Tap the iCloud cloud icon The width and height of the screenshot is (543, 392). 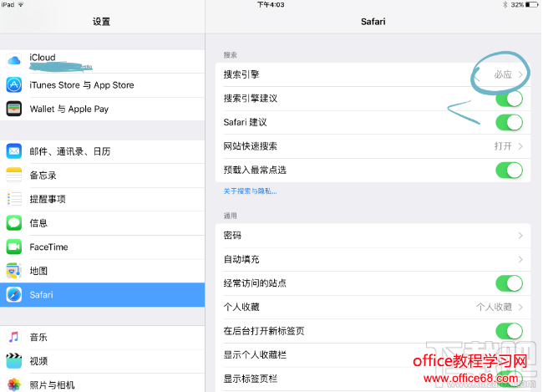coord(14,61)
